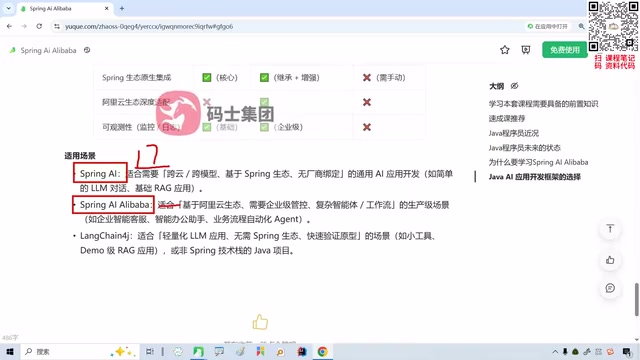Reload the page with refresh icon
Viewport: 640px width, 360px height.
(39, 26)
